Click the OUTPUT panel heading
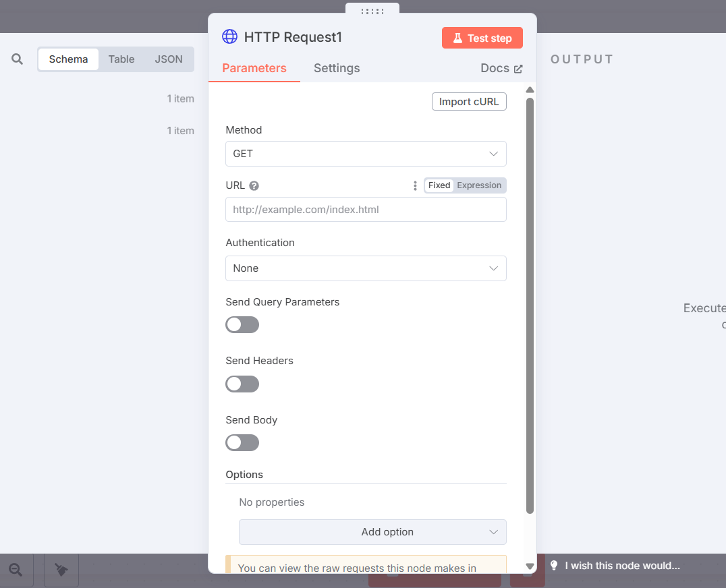 (582, 59)
